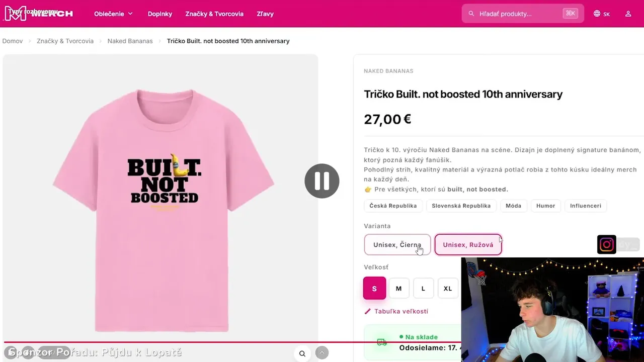Choose size M
Image resolution: width=644 pixels, height=362 pixels.
point(398,289)
